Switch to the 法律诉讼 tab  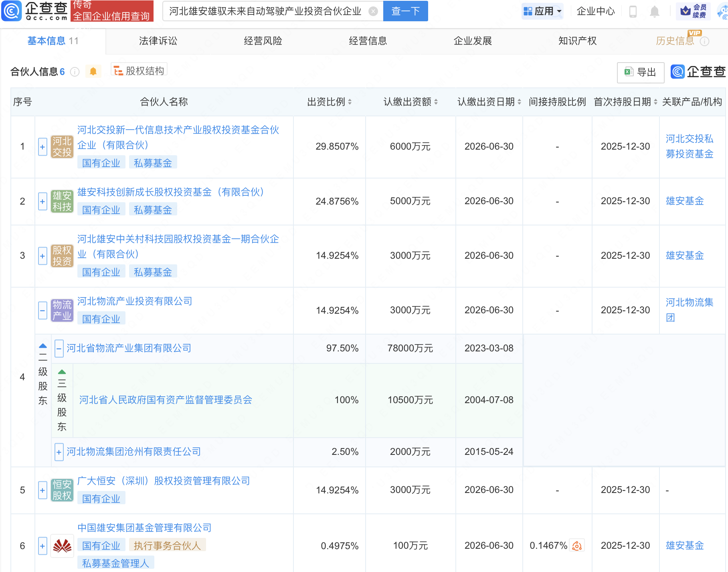tap(158, 41)
